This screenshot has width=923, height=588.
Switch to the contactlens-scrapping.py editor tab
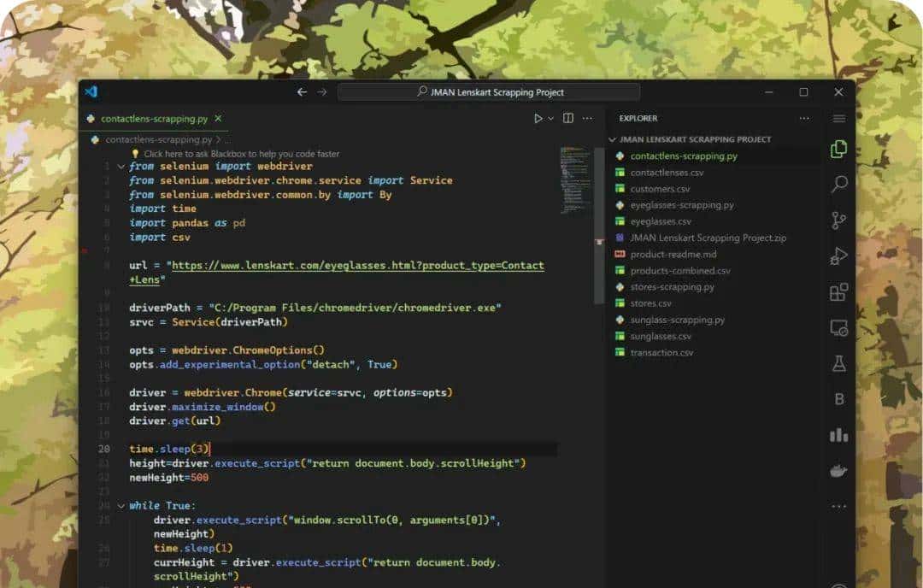[x=152, y=121]
